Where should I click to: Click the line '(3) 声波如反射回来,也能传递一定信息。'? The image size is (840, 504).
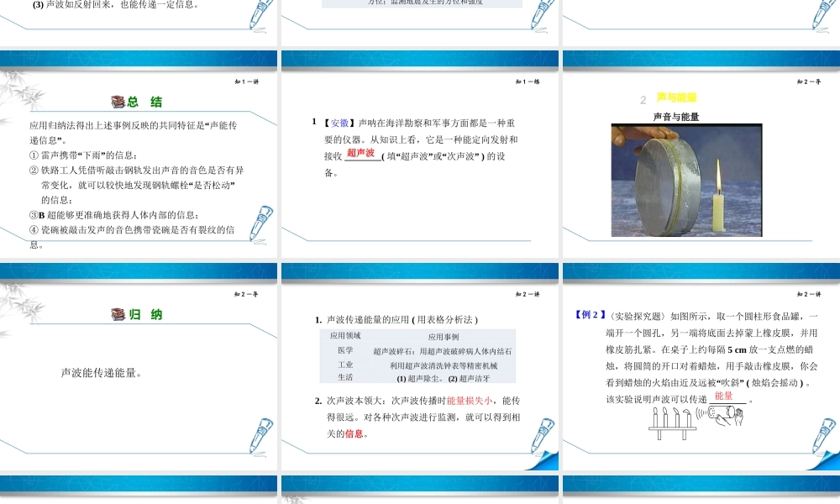point(116,5)
